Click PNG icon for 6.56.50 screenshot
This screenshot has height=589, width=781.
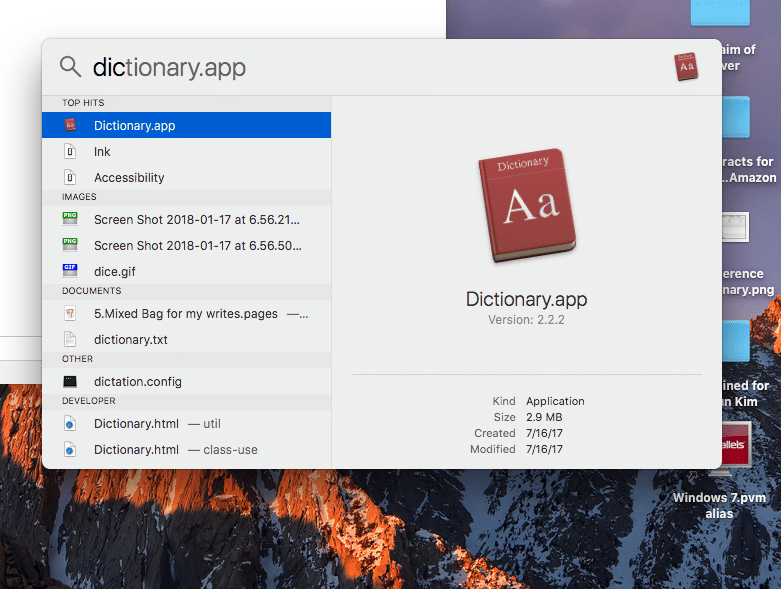point(70,244)
